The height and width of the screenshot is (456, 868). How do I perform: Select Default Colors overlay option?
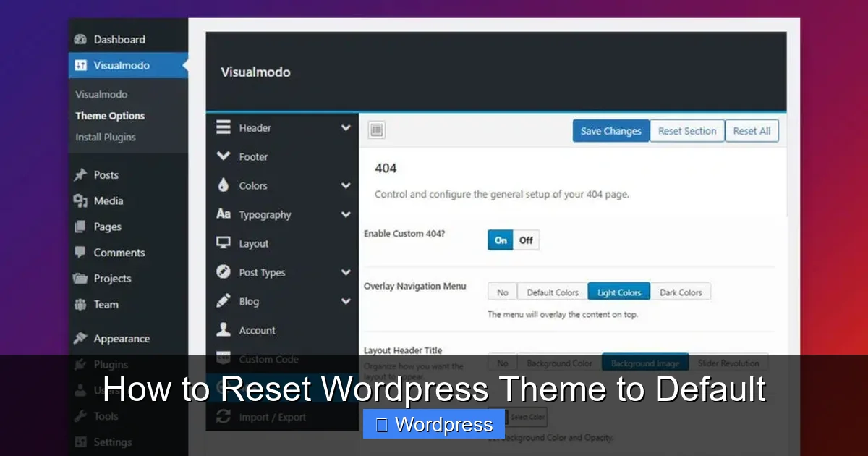click(553, 292)
